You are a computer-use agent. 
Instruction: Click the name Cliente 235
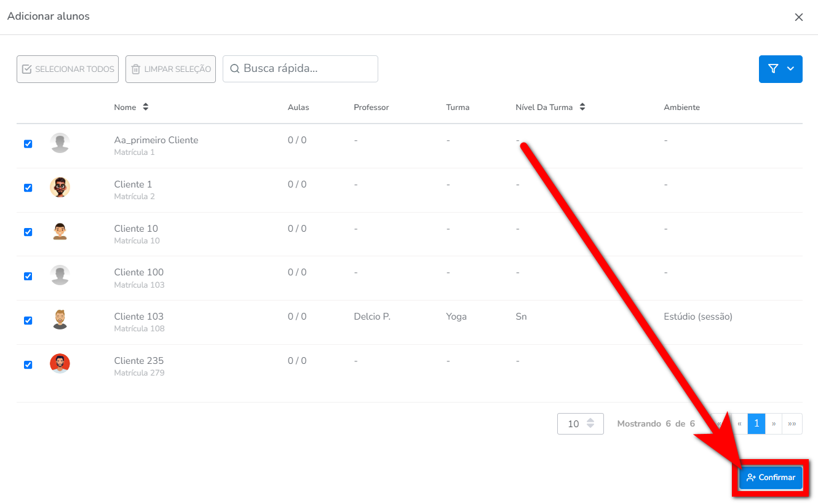point(139,361)
